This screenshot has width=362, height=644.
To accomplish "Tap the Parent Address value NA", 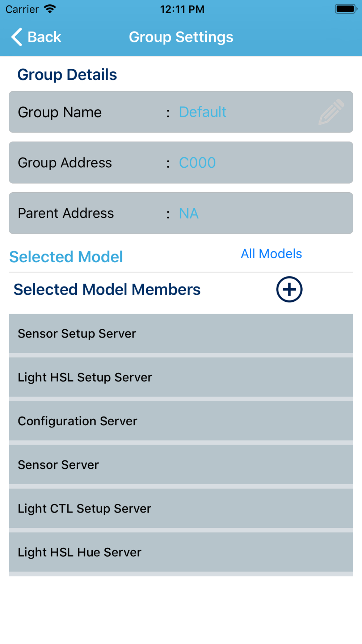I will pyautogui.click(x=189, y=213).
